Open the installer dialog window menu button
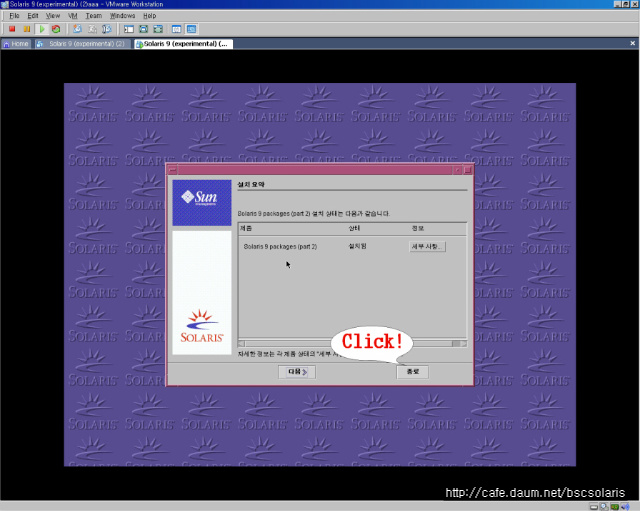Viewport: 640px width, 511px height. [173, 169]
